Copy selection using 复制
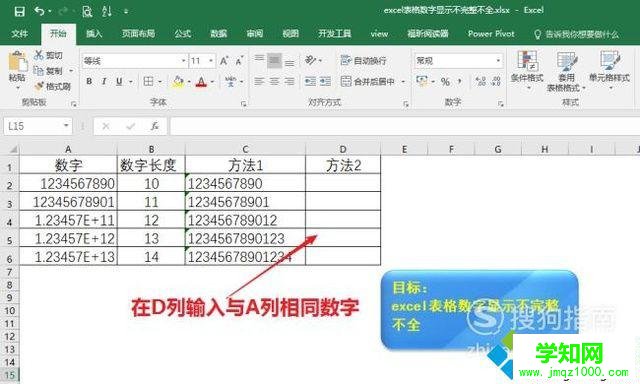 click(x=49, y=71)
